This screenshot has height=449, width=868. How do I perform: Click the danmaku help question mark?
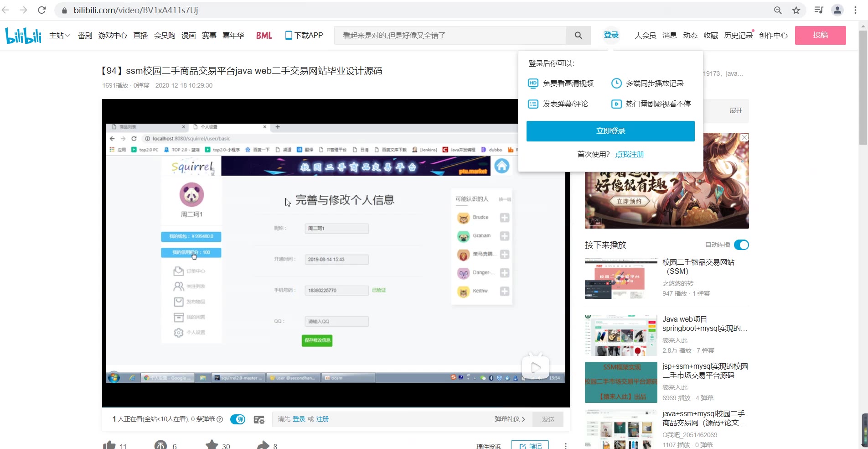(220, 419)
